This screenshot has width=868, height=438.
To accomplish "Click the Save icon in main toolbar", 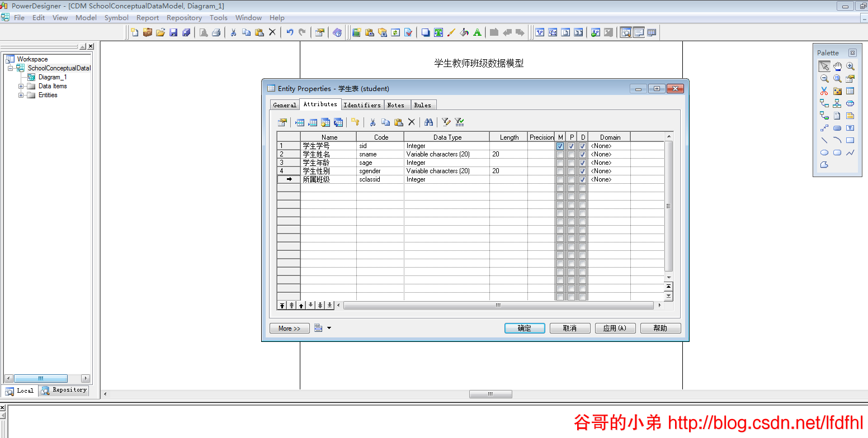I will coord(173,32).
